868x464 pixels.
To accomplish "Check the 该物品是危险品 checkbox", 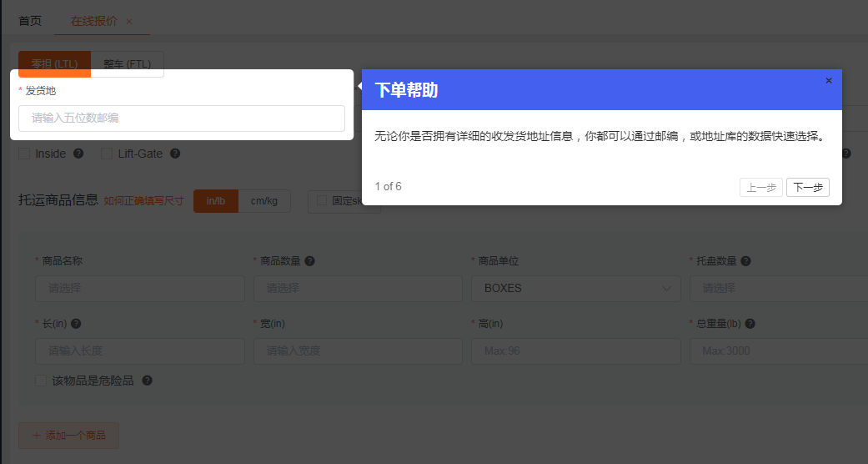I will pos(41,381).
